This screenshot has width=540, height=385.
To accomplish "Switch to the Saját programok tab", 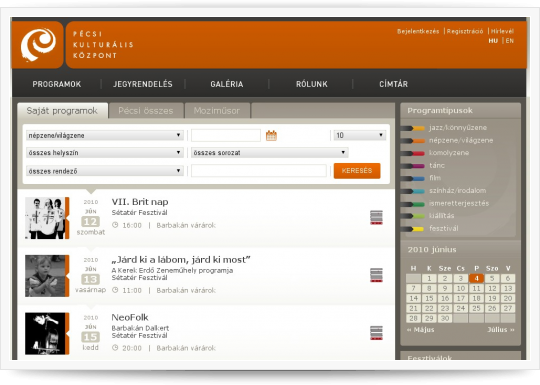I will [62, 111].
